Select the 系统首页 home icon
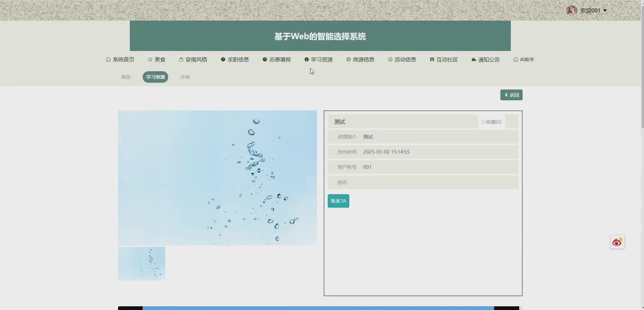The width and height of the screenshot is (644, 310). point(108,59)
